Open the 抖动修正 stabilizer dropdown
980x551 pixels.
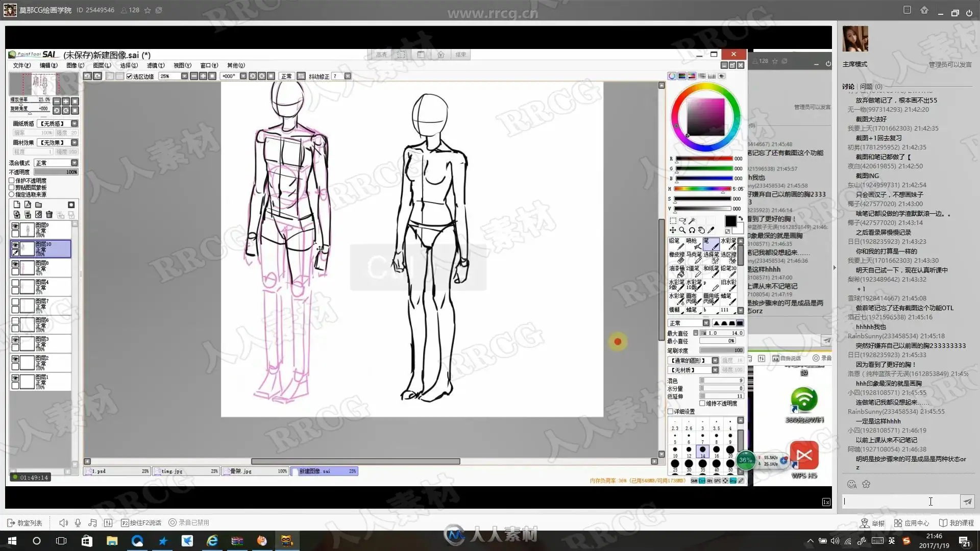[x=348, y=77]
